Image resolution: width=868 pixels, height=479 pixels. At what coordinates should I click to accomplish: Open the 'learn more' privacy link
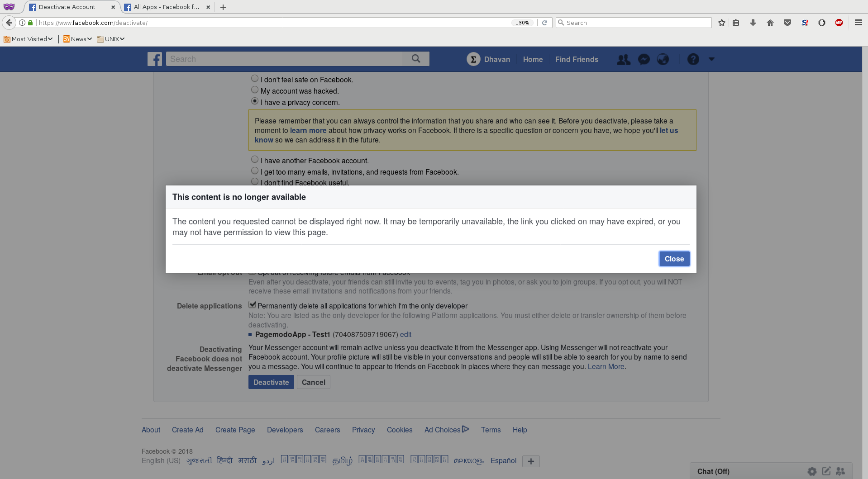(308, 130)
